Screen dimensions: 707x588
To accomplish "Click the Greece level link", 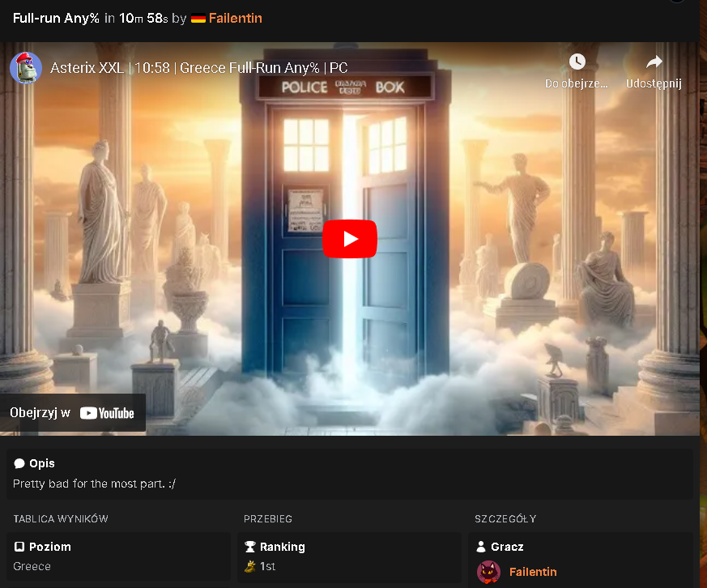I will [32, 566].
